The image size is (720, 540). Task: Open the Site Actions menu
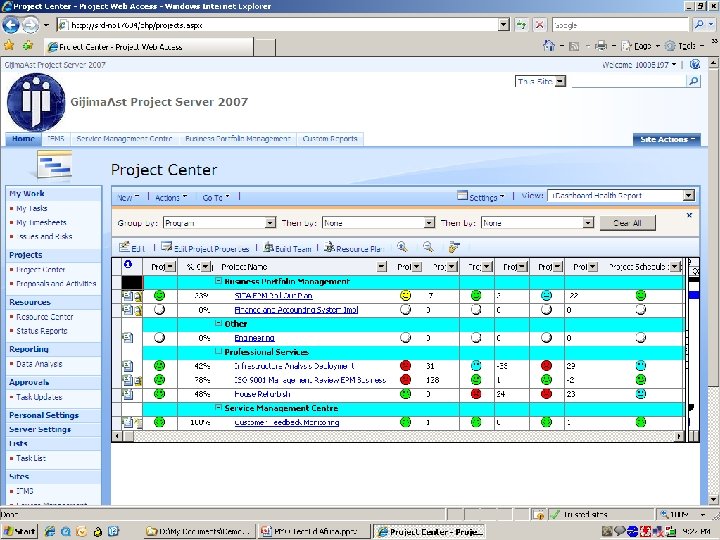tap(667, 139)
